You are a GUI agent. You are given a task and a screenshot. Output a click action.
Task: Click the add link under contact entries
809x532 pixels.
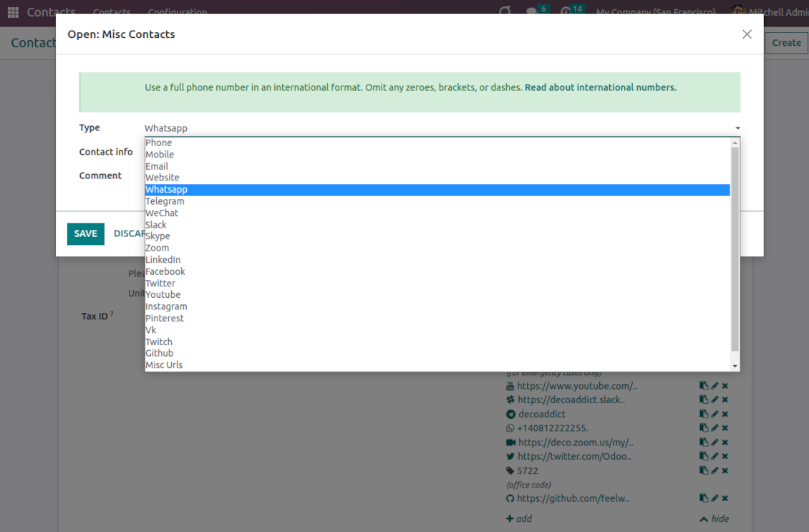pyautogui.click(x=519, y=518)
